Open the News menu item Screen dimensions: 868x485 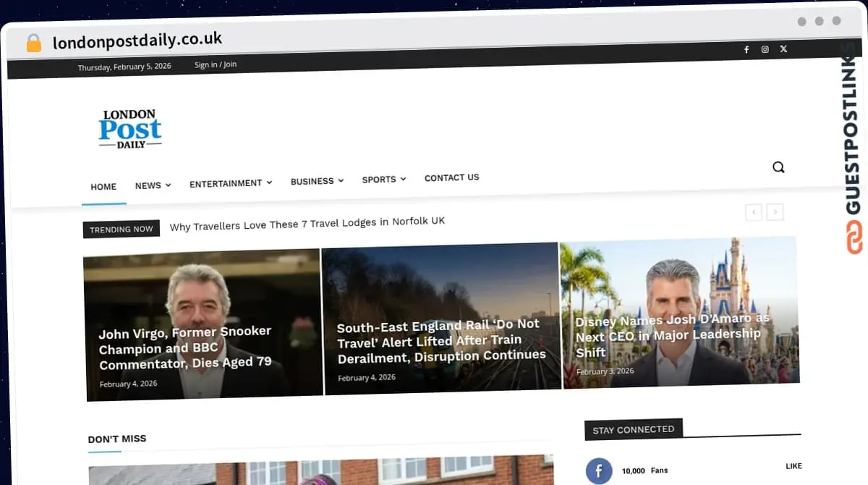(x=148, y=185)
